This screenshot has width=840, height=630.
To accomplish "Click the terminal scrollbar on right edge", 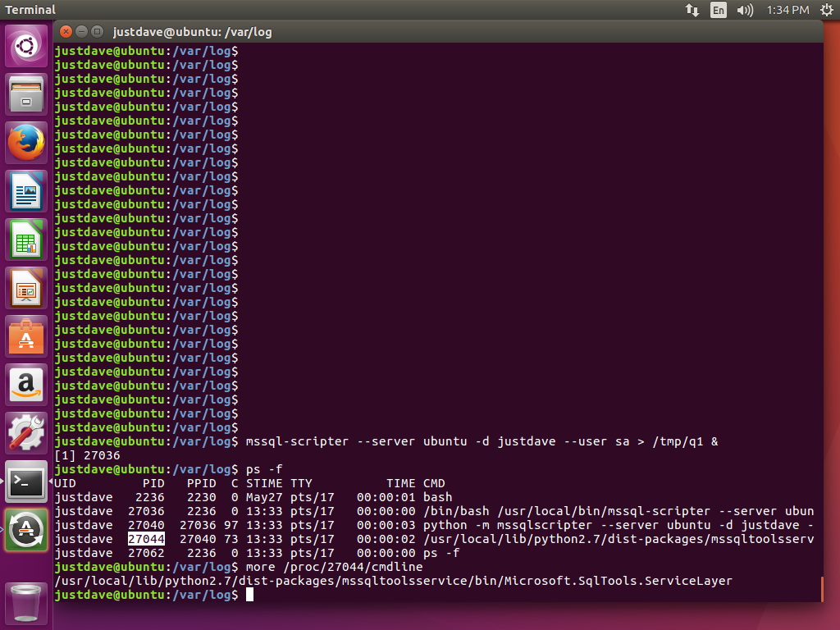I will pos(820,588).
